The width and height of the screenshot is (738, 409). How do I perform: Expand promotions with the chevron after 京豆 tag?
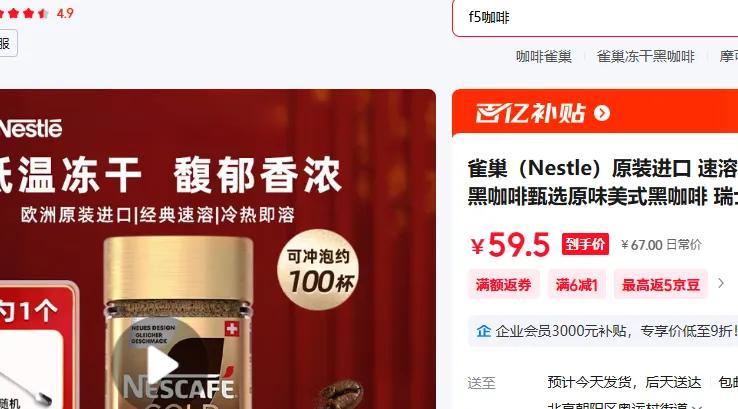point(721,283)
